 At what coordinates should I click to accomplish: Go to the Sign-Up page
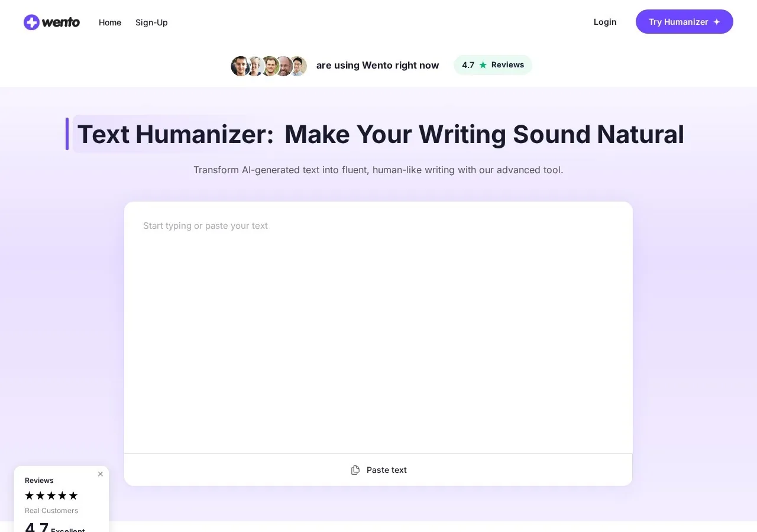pyautogui.click(x=151, y=22)
